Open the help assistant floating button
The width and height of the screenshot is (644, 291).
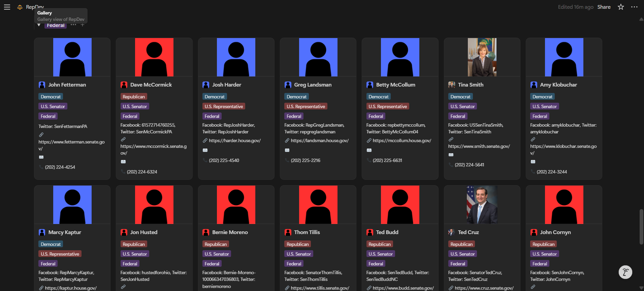[625, 272]
